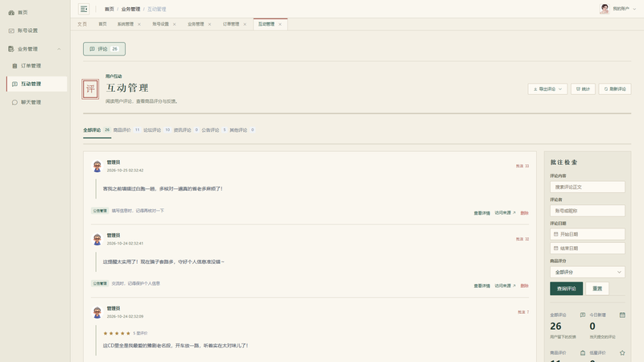Image resolution: width=644 pixels, height=362 pixels.
Task: Select the 其他评论 filter tab
Action: coord(242,130)
